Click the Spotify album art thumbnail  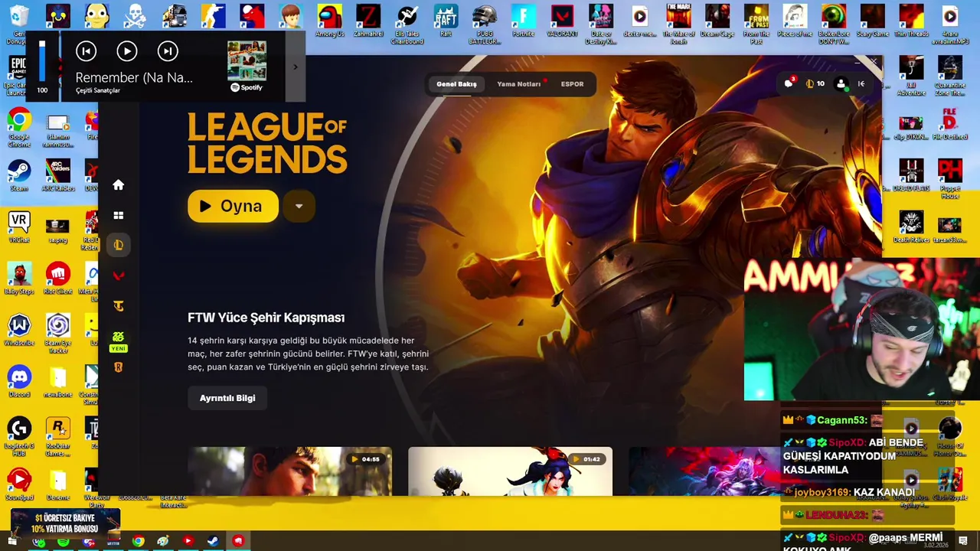pos(247,61)
